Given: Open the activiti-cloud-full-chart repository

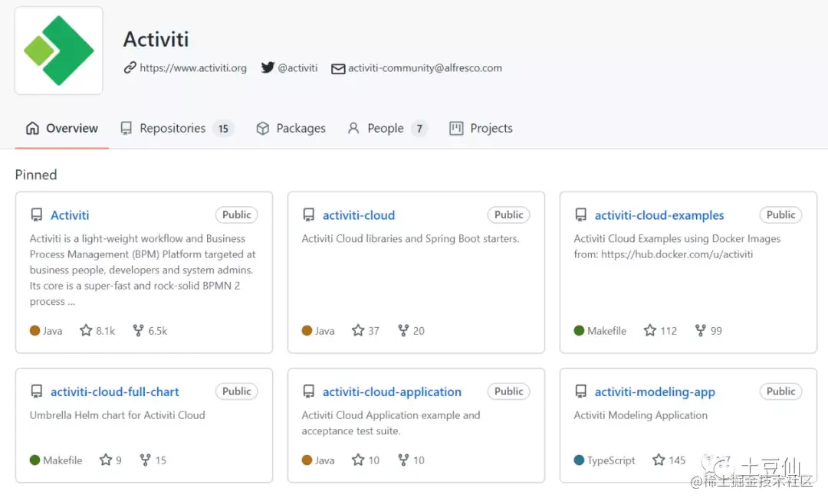Looking at the screenshot, I should pyautogui.click(x=115, y=391).
